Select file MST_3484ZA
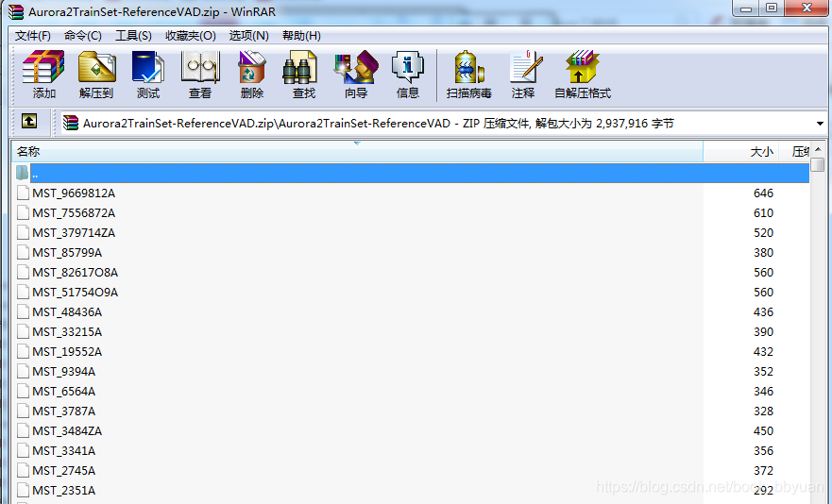 point(67,430)
